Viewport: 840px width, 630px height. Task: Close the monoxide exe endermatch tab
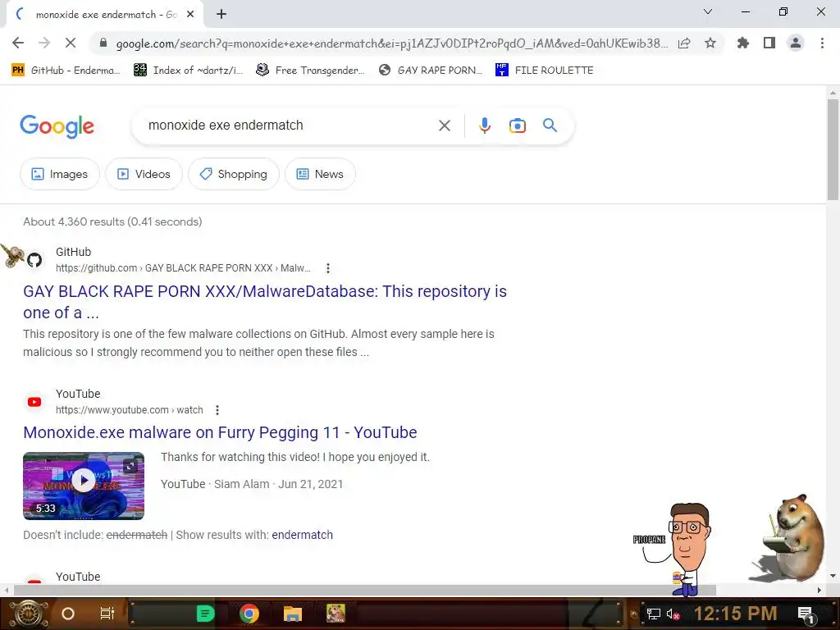[x=190, y=15]
